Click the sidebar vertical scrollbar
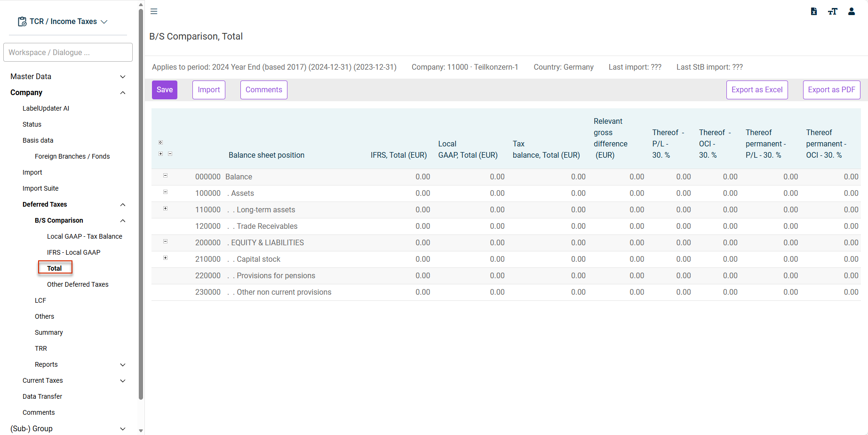Viewport: 868px width, 435px height. click(x=141, y=204)
